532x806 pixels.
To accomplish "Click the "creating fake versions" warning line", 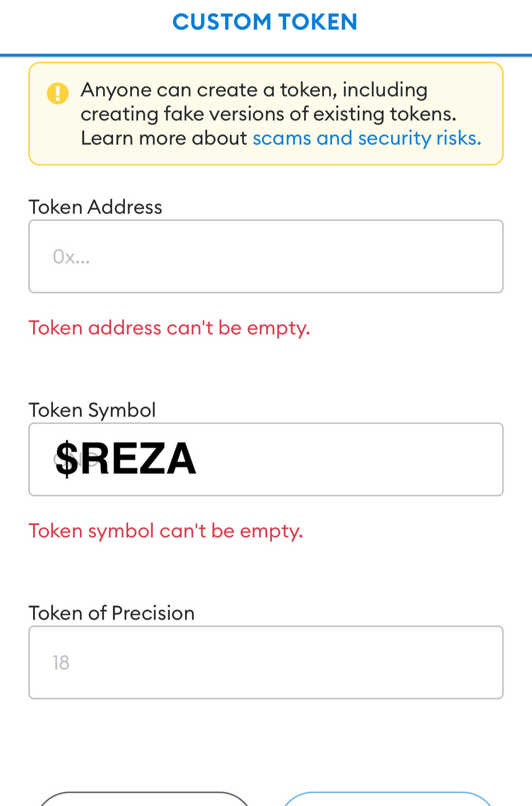I will [268, 114].
